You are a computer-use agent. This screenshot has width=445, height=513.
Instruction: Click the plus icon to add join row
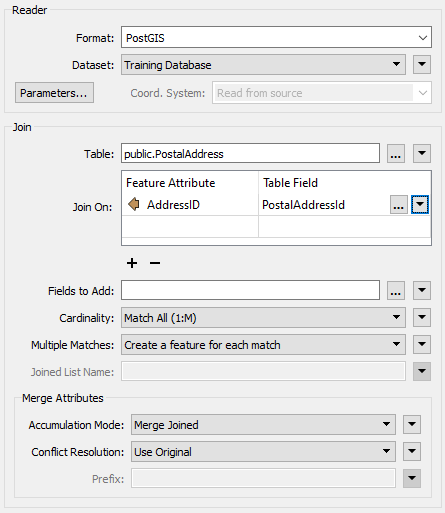tap(132, 263)
